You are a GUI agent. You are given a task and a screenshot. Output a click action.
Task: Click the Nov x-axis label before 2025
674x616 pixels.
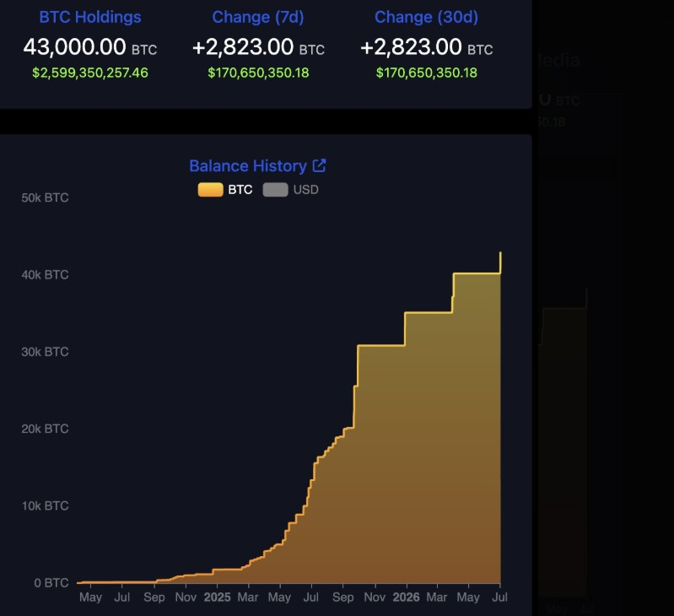(186, 597)
